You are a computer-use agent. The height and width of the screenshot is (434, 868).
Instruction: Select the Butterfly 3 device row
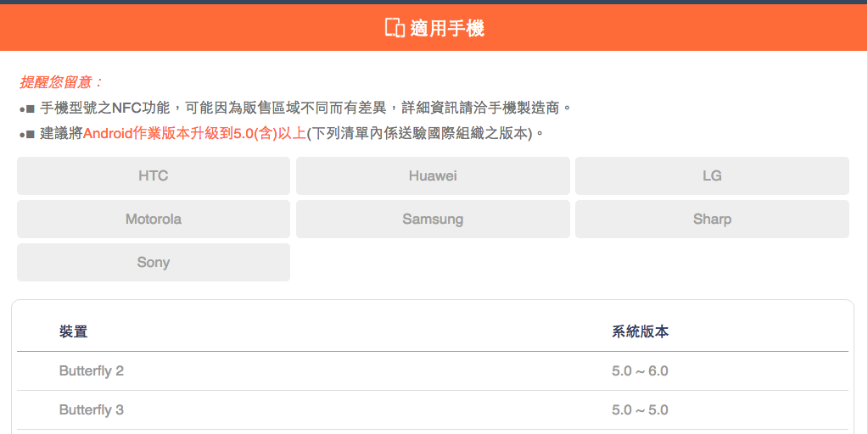pyautogui.click(x=92, y=409)
